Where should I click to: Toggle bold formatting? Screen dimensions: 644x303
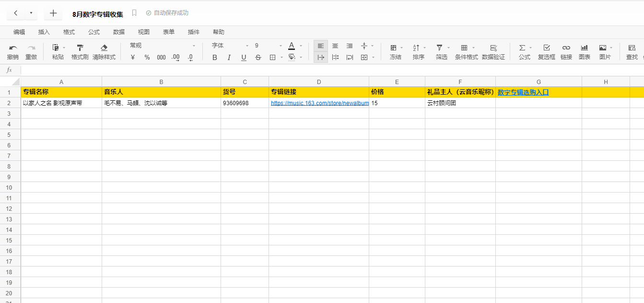click(214, 58)
